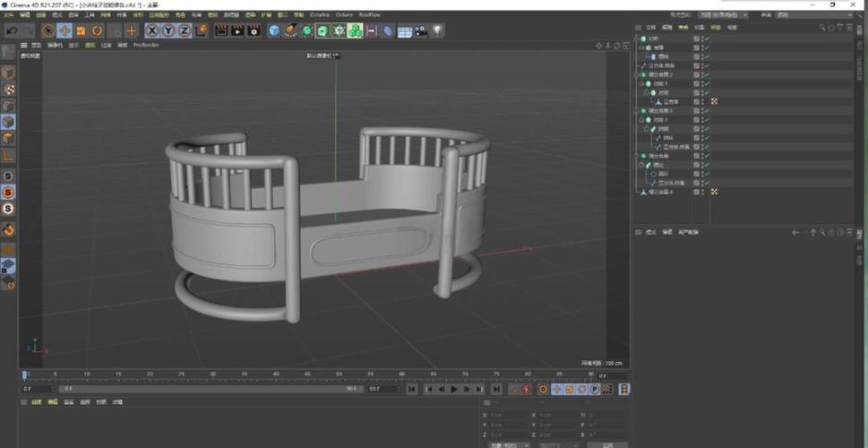
Task: Click the start frame input field
Action: pos(39,389)
